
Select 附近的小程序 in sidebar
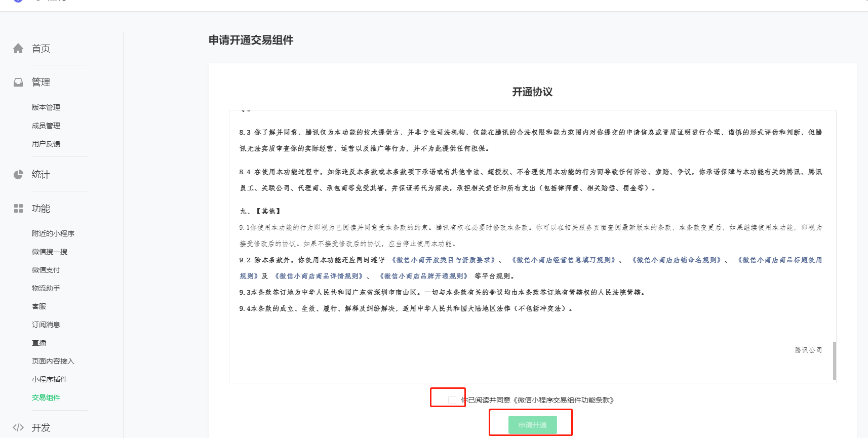[53, 233]
